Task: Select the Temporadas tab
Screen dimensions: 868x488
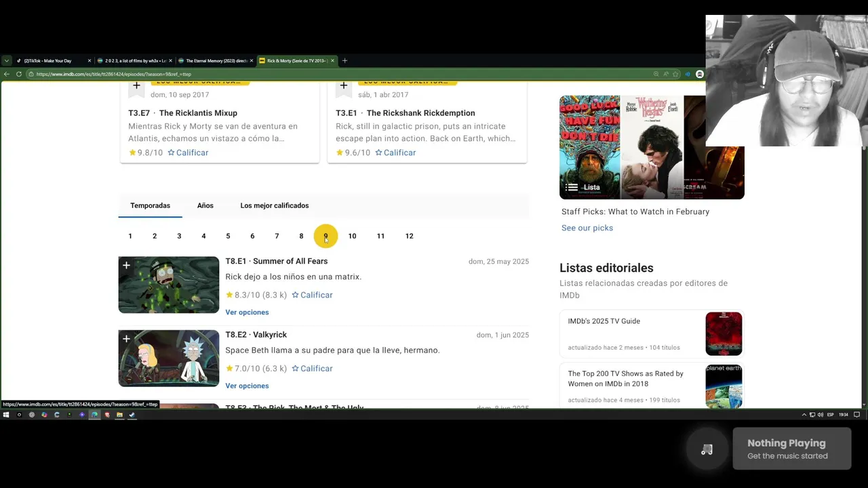Action: tap(150, 205)
